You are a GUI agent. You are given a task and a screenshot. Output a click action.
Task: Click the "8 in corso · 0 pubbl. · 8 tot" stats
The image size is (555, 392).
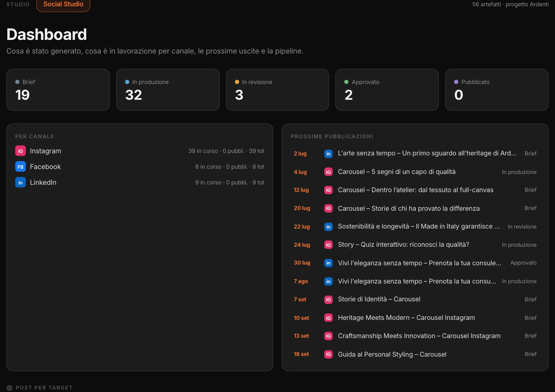click(x=230, y=167)
